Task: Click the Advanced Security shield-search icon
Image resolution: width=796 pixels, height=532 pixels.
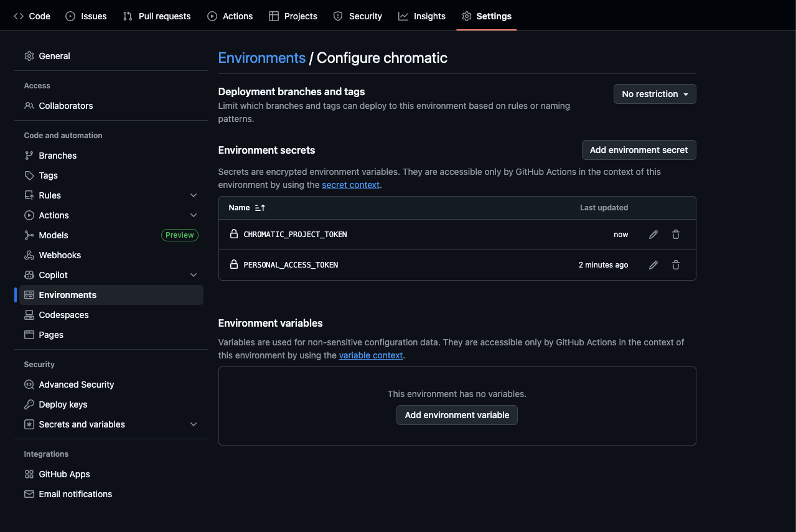Action: click(x=29, y=385)
